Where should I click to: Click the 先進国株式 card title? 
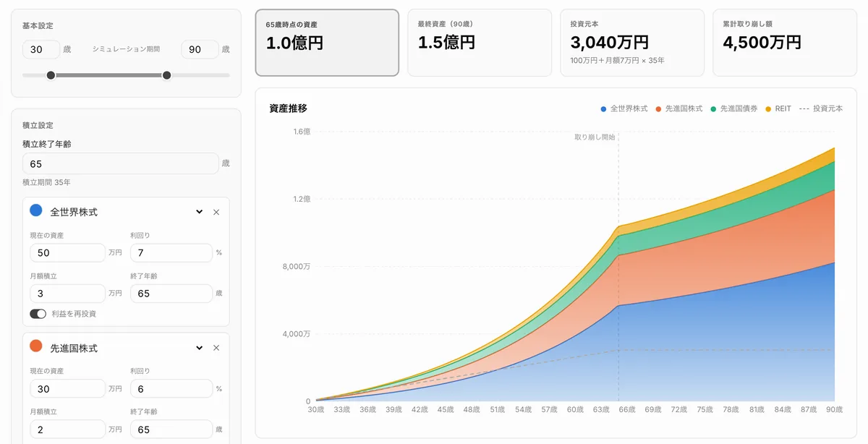pyautogui.click(x=74, y=348)
